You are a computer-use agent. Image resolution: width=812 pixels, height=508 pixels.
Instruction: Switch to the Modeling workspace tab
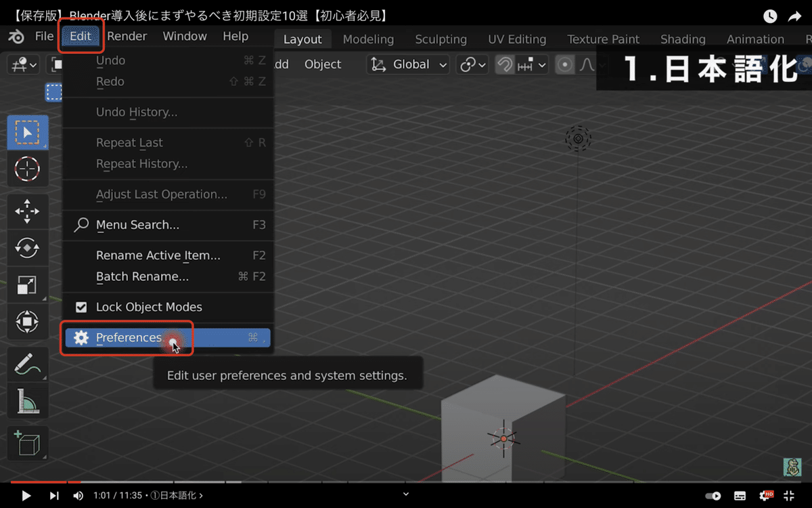368,39
